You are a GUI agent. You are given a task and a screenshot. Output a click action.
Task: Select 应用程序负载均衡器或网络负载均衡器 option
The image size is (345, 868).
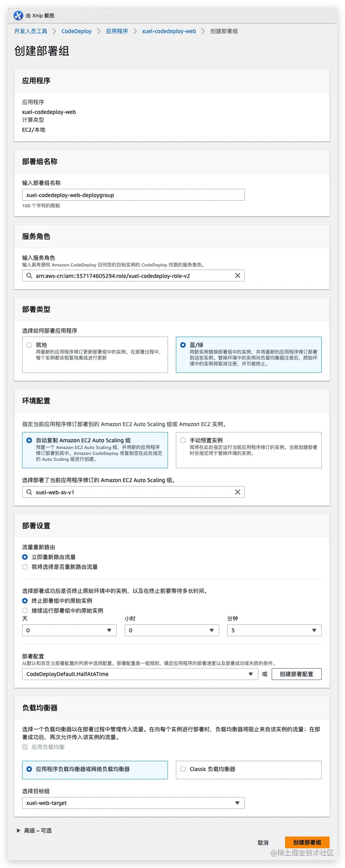click(95, 770)
